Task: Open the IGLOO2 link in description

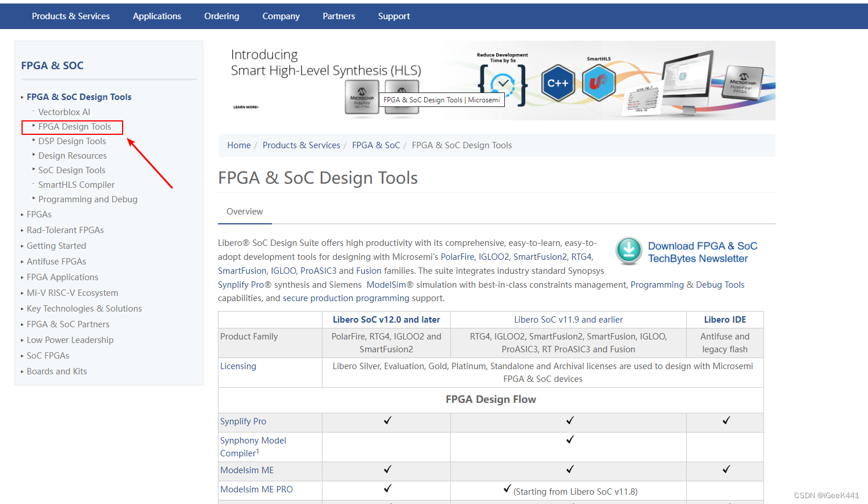Action: [x=494, y=257]
